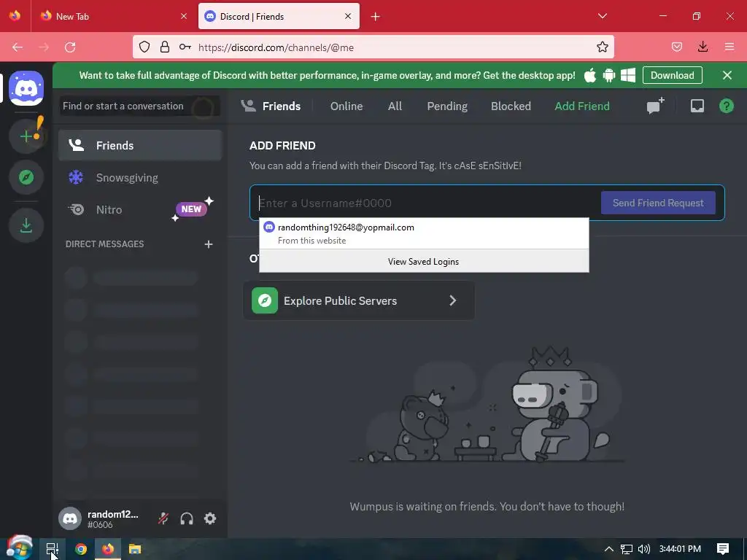
Task: Open Nitro in the sidebar
Action: click(x=140, y=209)
